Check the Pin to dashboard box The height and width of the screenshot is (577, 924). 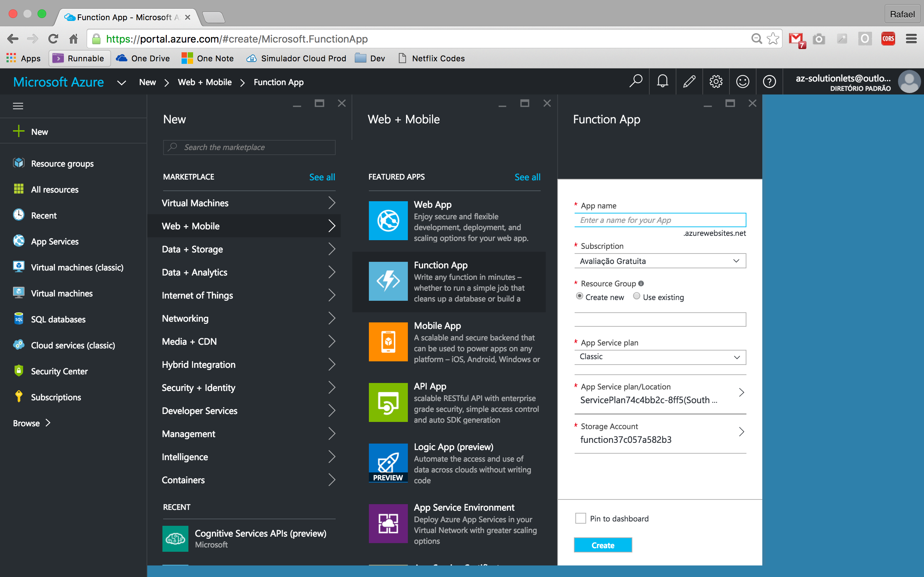(x=580, y=518)
